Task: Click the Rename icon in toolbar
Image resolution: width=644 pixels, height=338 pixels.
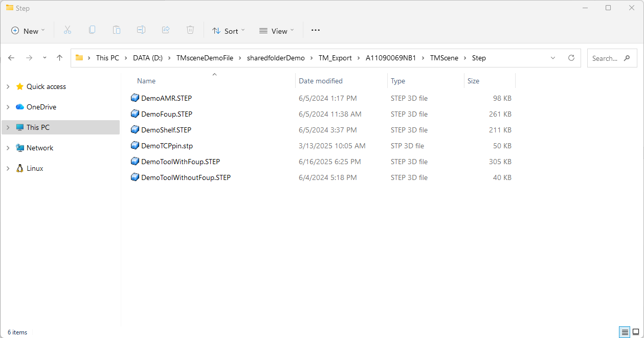Action: [141, 30]
